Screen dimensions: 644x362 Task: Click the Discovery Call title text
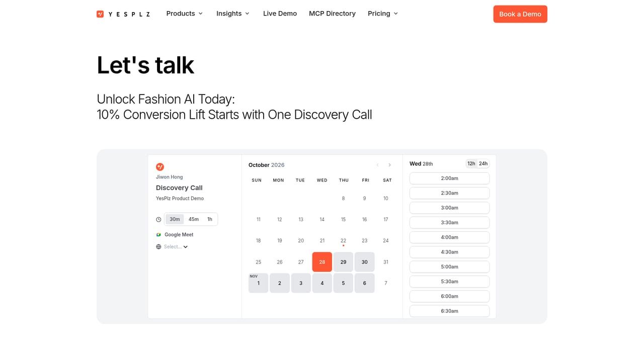point(179,188)
